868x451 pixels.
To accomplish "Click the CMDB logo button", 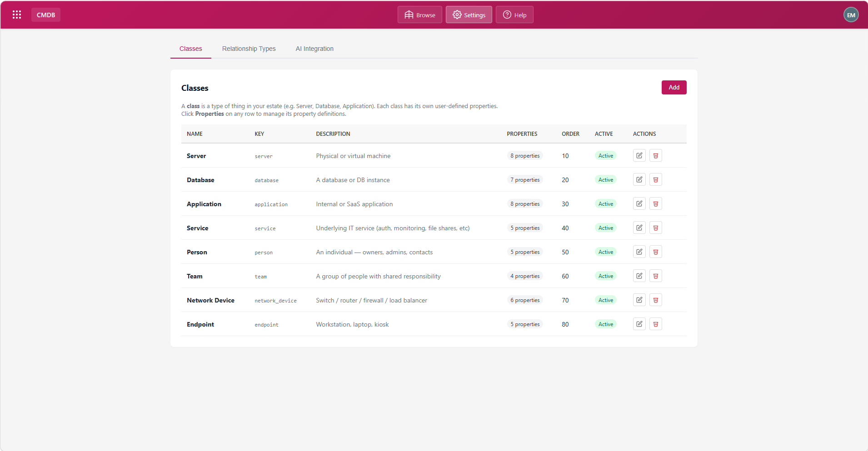I will [x=46, y=15].
